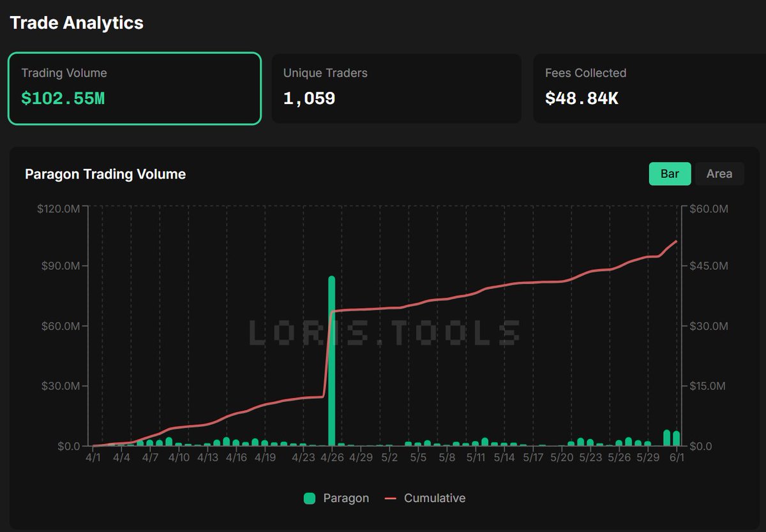Click the 4/26 date axis label
The width and height of the screenshot is (766, 532).
point(332,457)
